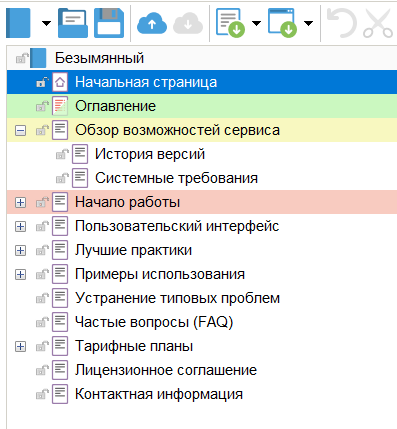This screenshot has height=429, width=397.
Task: Toggle the lock icon next to Безымянный
Action: click(x=22, y=58)
